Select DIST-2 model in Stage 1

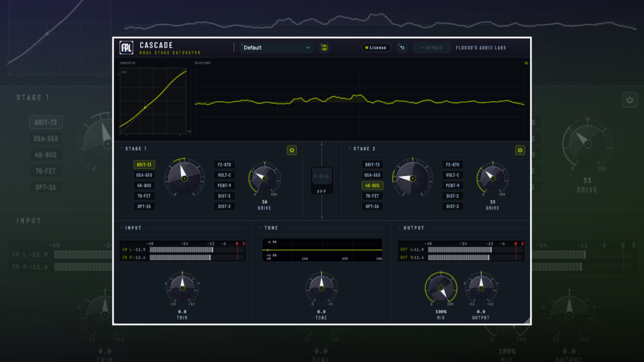[225, 196]
